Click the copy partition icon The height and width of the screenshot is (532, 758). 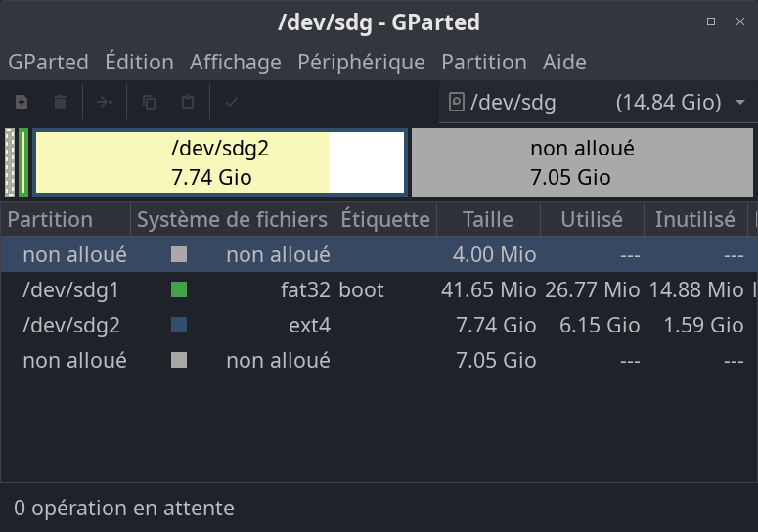pos(149,102)
